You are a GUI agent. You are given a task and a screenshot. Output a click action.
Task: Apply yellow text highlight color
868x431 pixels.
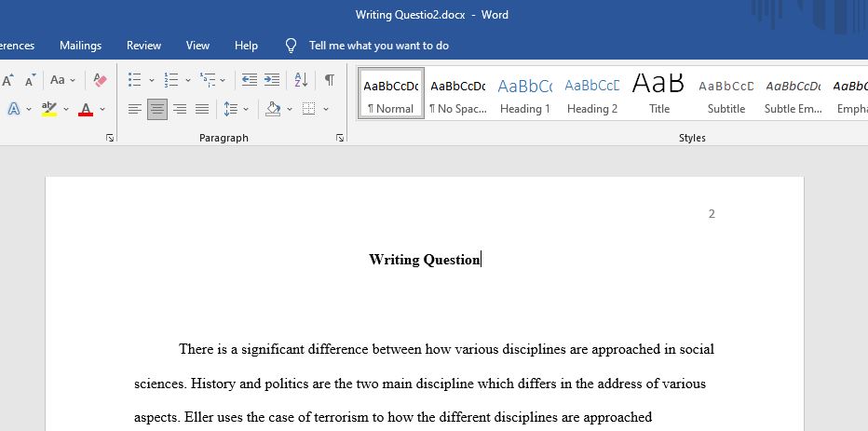click(x=49, y=109)
